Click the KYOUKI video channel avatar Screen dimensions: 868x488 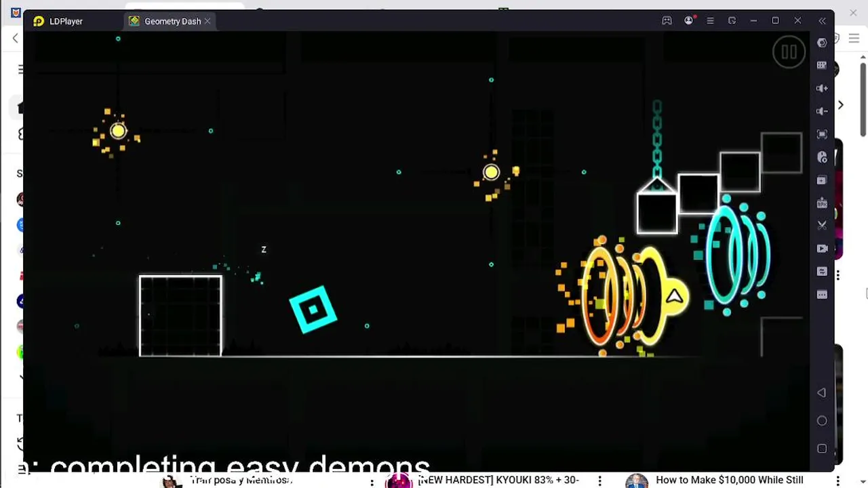point(399,481)
